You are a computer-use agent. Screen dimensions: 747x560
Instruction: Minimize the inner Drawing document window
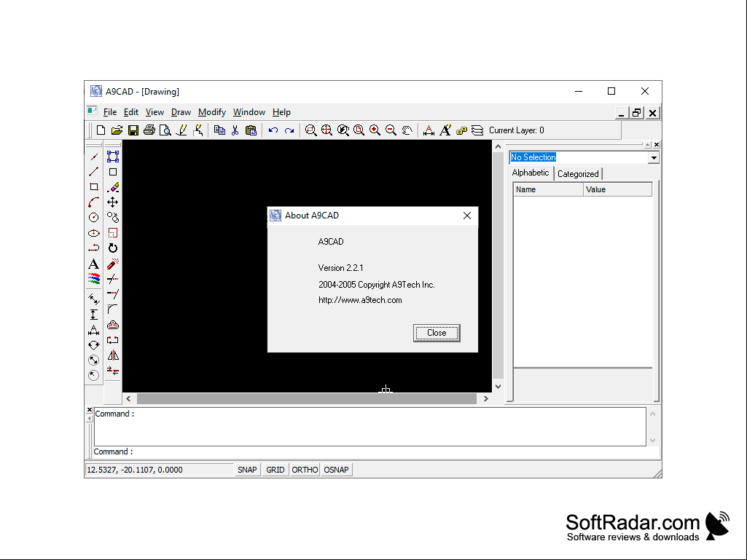coord(621,113)
